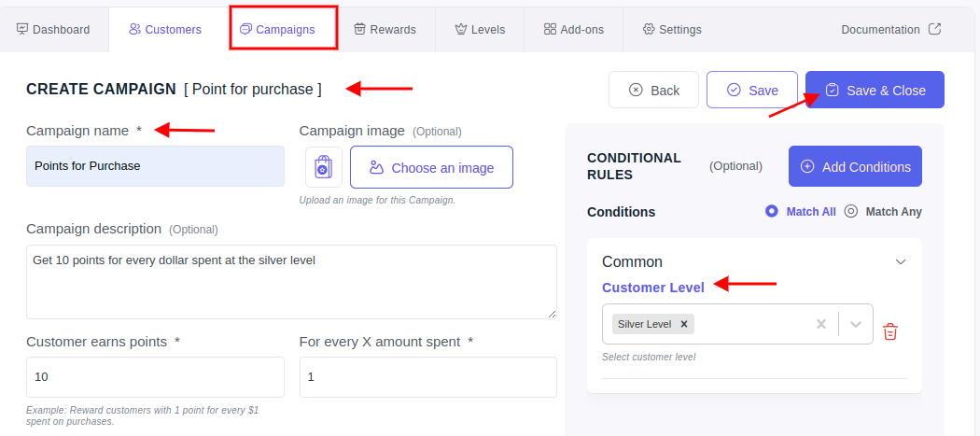Viewport: 980px width, 436px height.
Task: Open the Add-ons tab
Action: coord(574,29)
